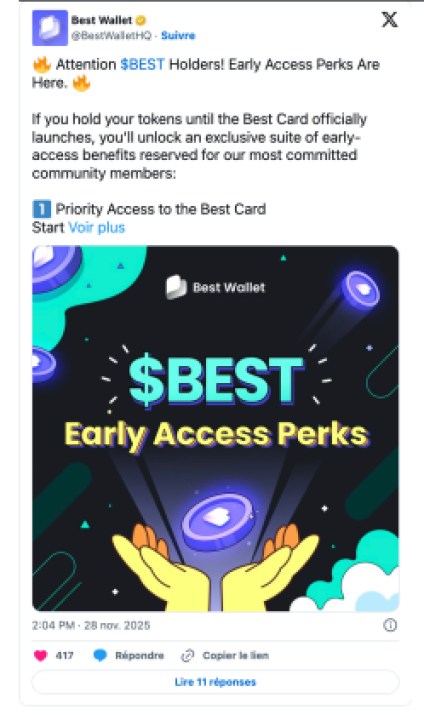Screen dimensions: 424x715
Task: Open Lire 11 réponses
Action: pyautogui.click(x=215, y=682)
